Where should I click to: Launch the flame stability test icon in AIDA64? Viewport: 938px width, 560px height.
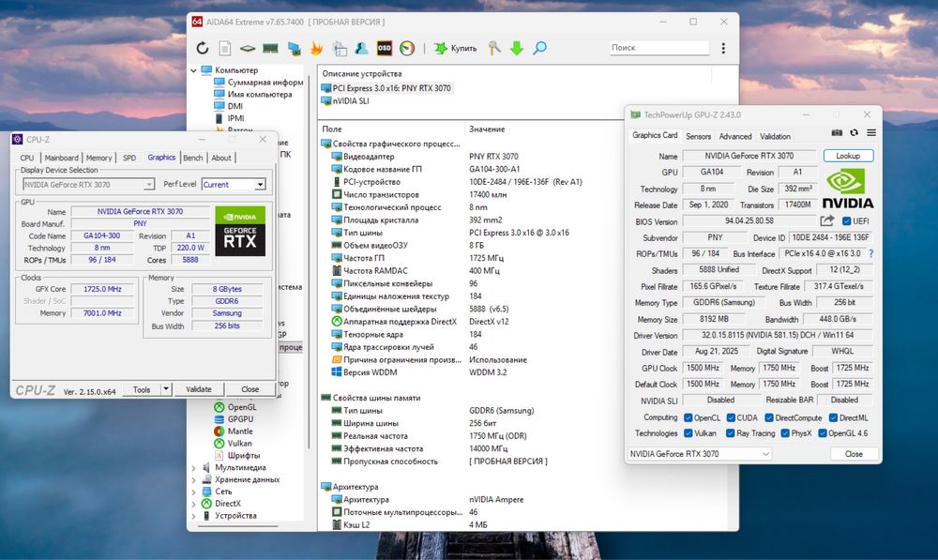click(x=316, y=48)
